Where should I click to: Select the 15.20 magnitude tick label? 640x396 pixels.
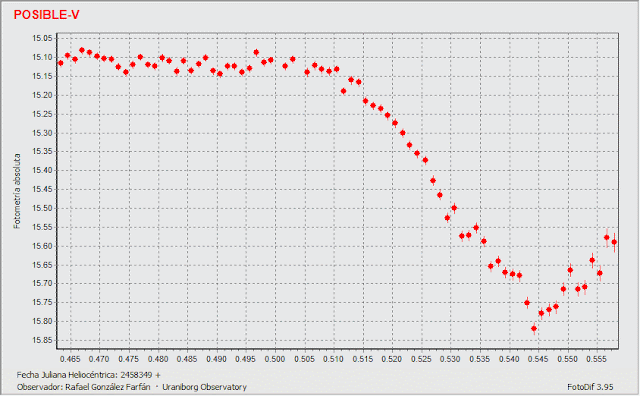(42, 95)
